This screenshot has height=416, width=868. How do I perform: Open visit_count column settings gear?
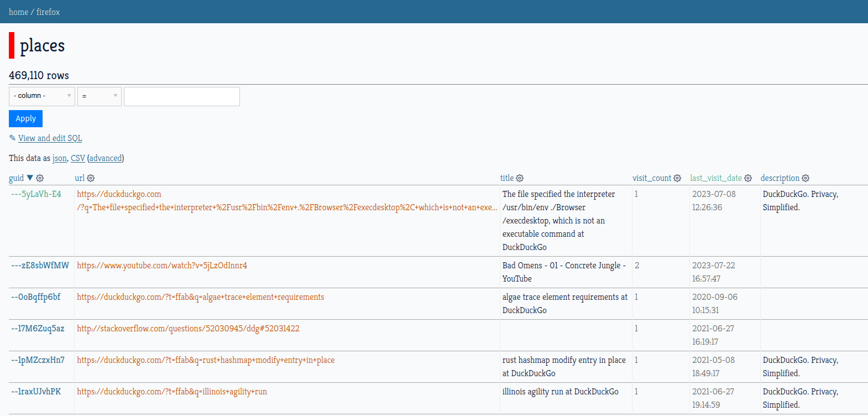pos(677,178)
